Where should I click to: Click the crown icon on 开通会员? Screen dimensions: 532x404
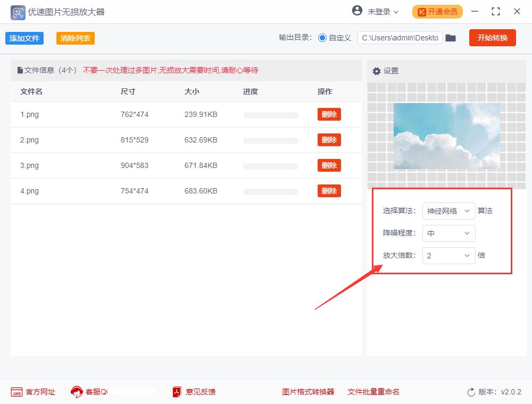pos(422,11)
